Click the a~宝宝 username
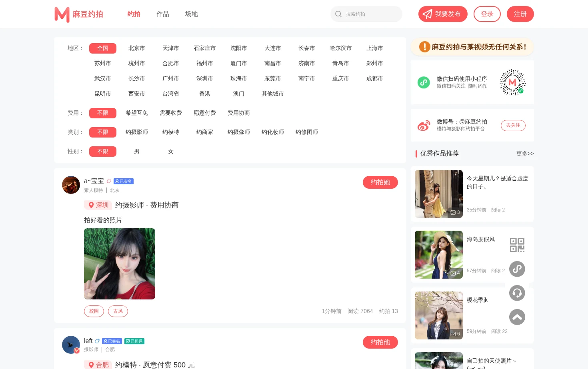This screenshot has width=588, height=369. click(94, 181)
